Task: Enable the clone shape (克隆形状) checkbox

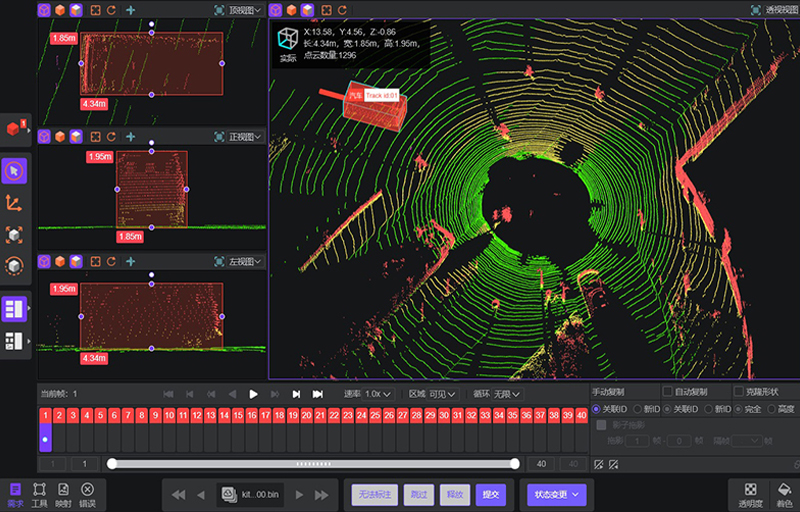Action: click(x=738, y=392)
